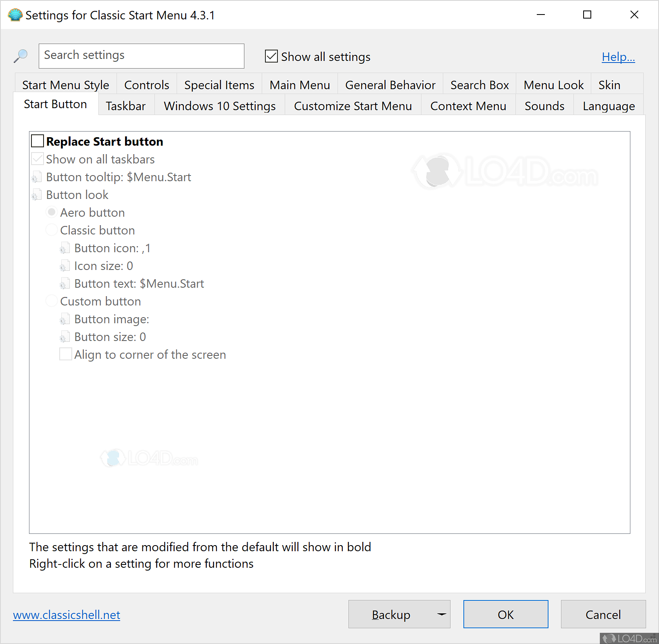The width and height of the screenshot is (659, 644).
Task: Click the 'Button image:' setting text
Action: click(112, 319)
